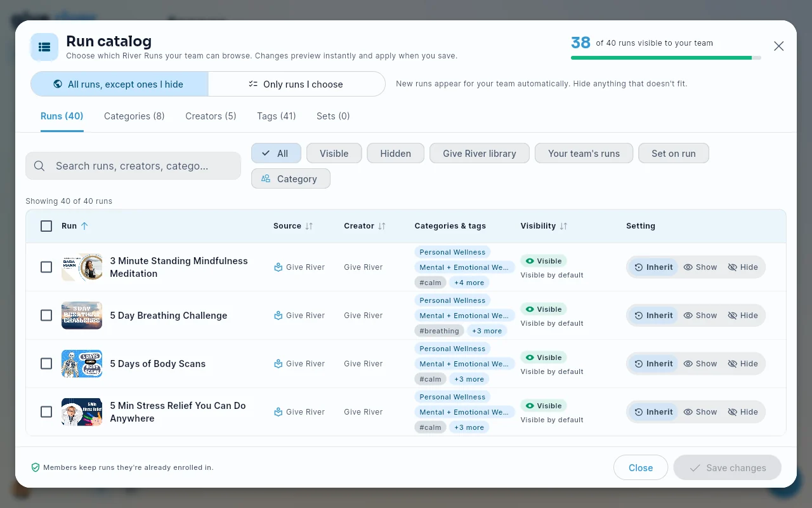The height and width of the screenshot is (508, 812).
Task: Open 5 Days of Body Scans thumbnail
Action: coord(82,364)
